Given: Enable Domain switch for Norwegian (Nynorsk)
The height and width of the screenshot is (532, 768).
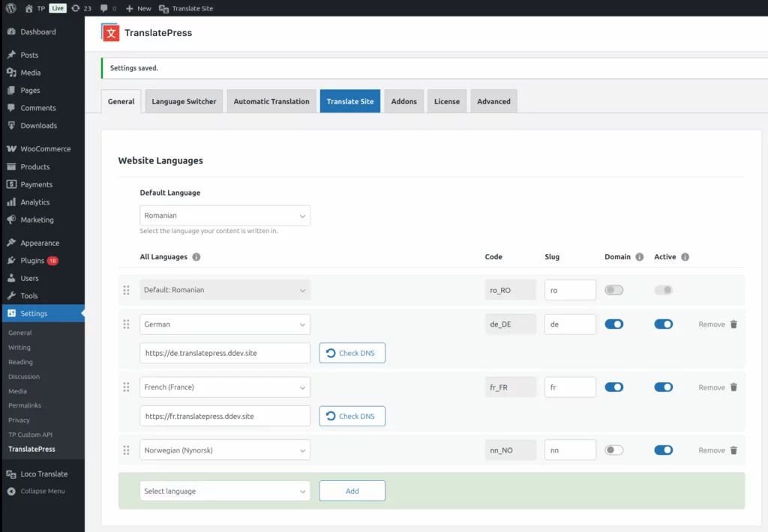Looking at the screenshot, I should (613, 450).
